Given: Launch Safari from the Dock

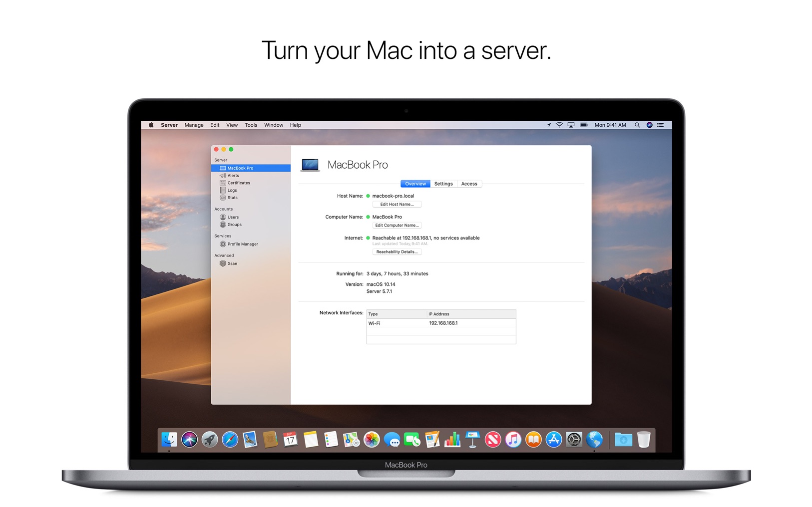Looking at the screenshot, I should 230,440.
